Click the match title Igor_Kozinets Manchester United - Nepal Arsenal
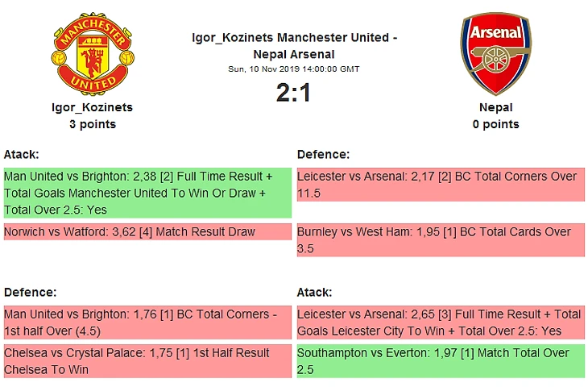The width and height of the screenshot is (588, 387). coord(294,46)
